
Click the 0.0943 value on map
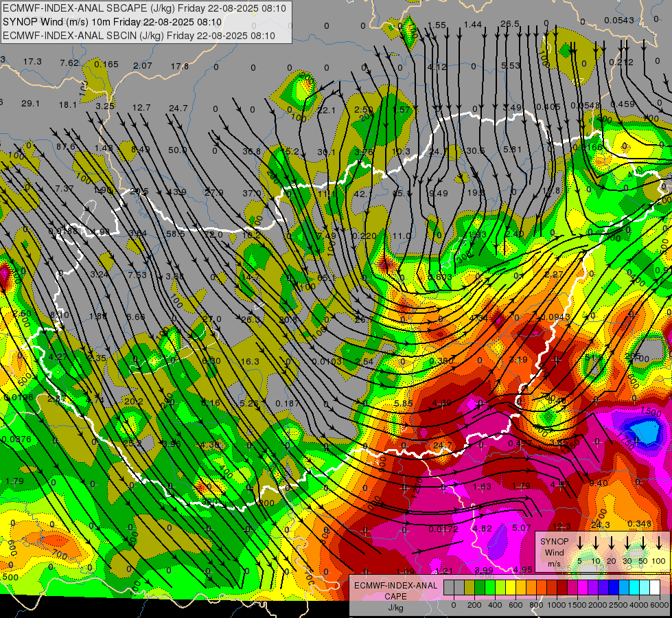(556, 317)
